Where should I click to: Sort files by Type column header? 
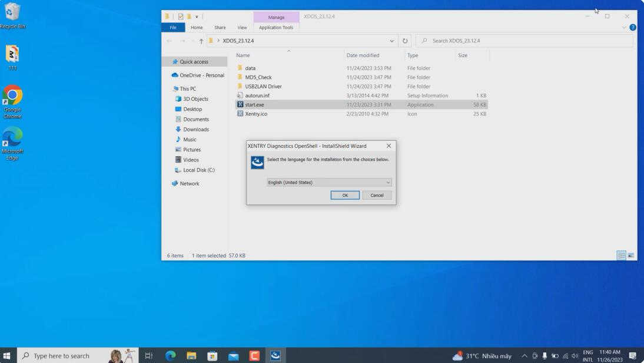pyautogui.click(x=412, y=55)
